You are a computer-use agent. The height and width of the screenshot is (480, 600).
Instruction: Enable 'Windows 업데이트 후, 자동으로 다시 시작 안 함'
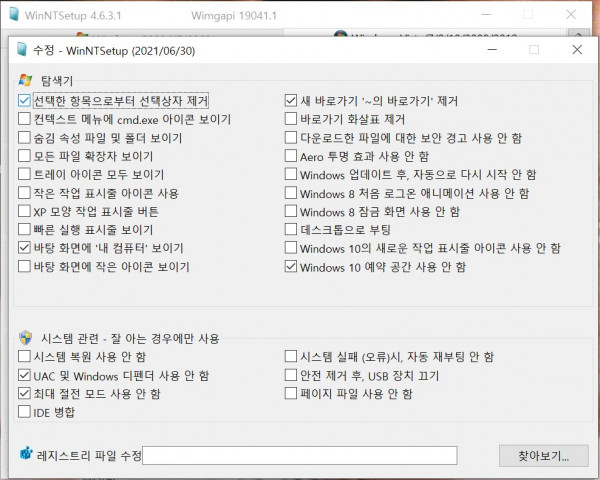(x=291, y=174)
